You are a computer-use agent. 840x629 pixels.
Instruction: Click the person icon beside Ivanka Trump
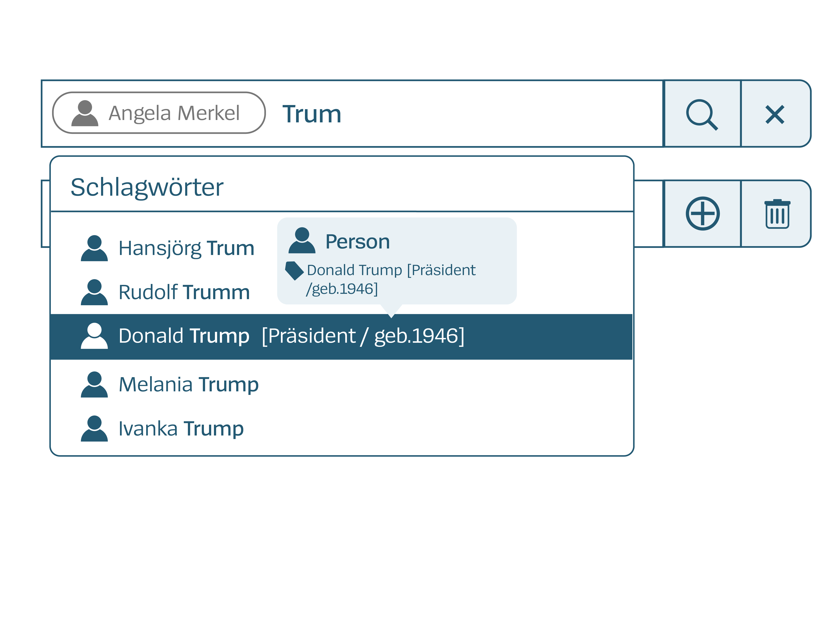94,428
